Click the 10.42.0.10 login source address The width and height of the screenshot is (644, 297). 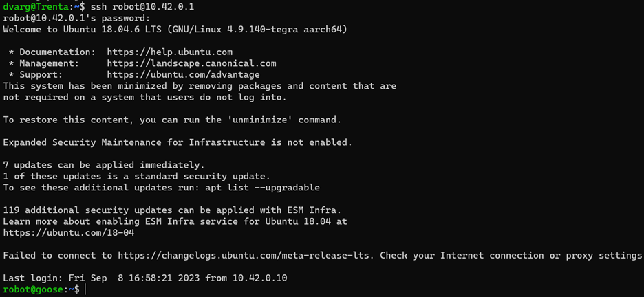click(x=259, y=278)
